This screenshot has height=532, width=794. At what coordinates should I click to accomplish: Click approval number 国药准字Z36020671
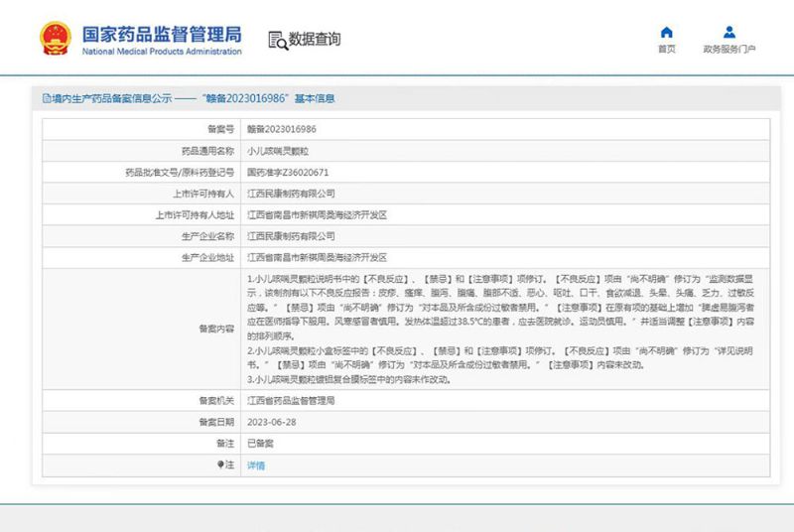pos(287,172)
